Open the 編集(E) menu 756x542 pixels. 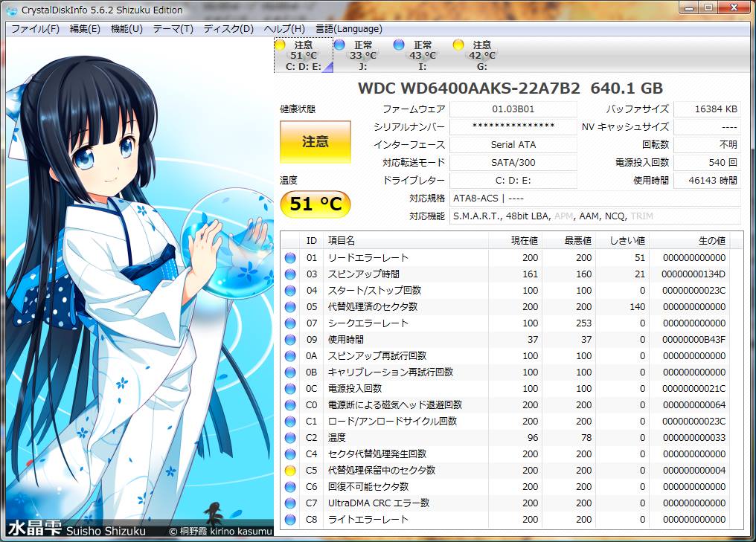(x=85, y=29)
